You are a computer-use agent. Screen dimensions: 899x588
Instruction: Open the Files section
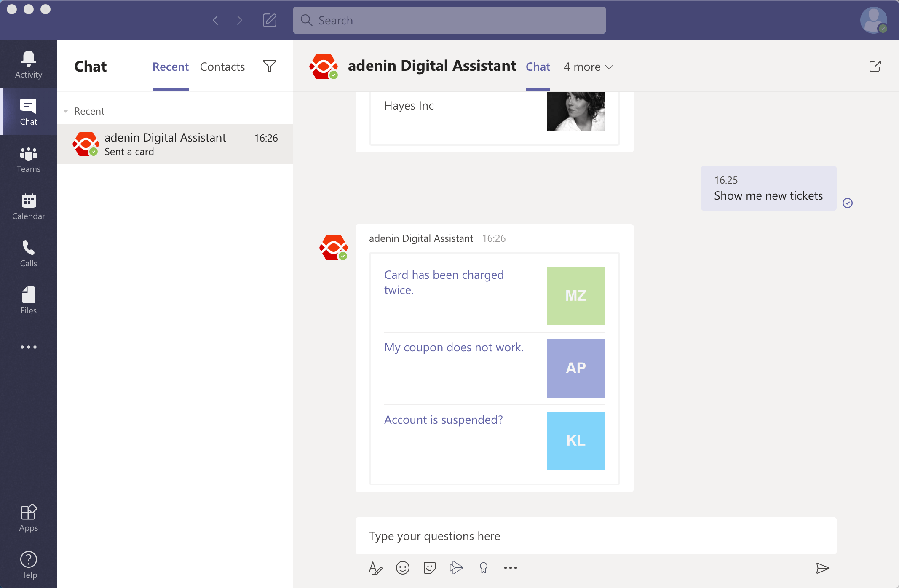(28, 300)
